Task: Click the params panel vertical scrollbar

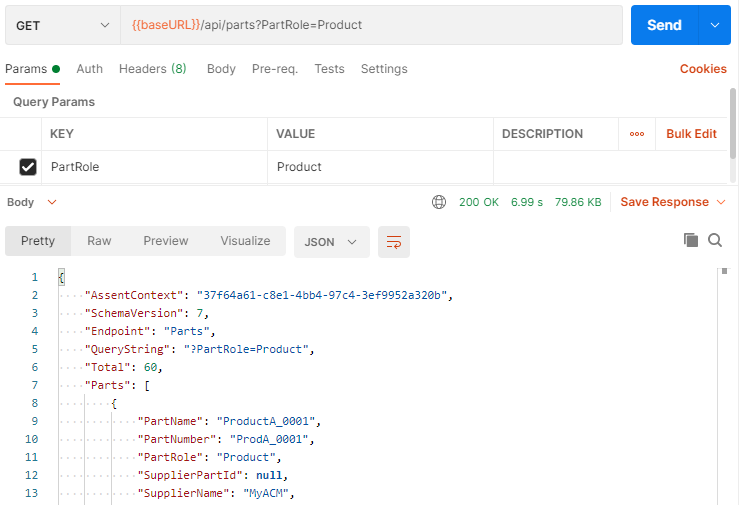Action: [733, 124]
